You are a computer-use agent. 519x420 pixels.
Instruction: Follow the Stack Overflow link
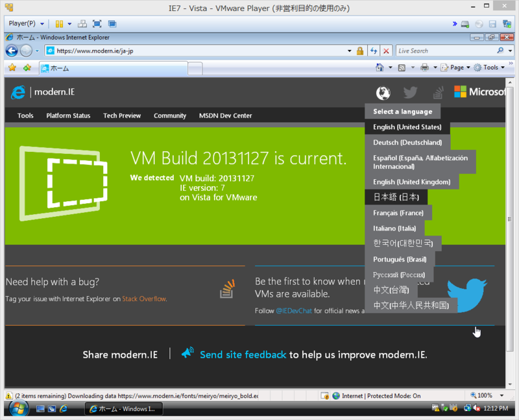[144, 299]
